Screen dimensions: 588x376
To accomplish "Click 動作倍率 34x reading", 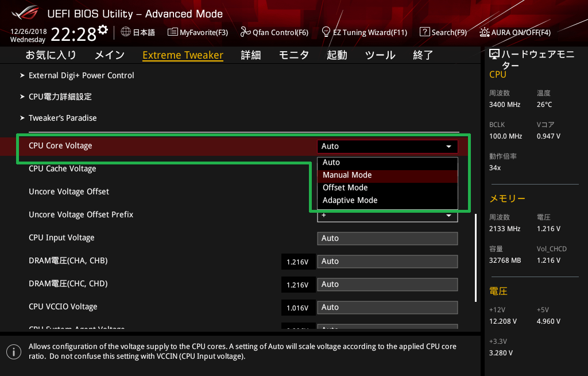I will coord(495,168).
